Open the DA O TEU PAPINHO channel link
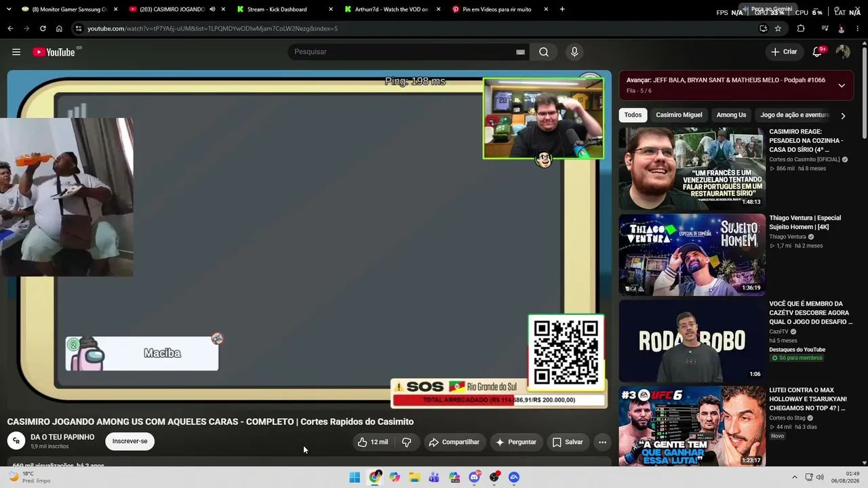Image resolution: width=868 pixels, height=488 pixels. point(62,437)
